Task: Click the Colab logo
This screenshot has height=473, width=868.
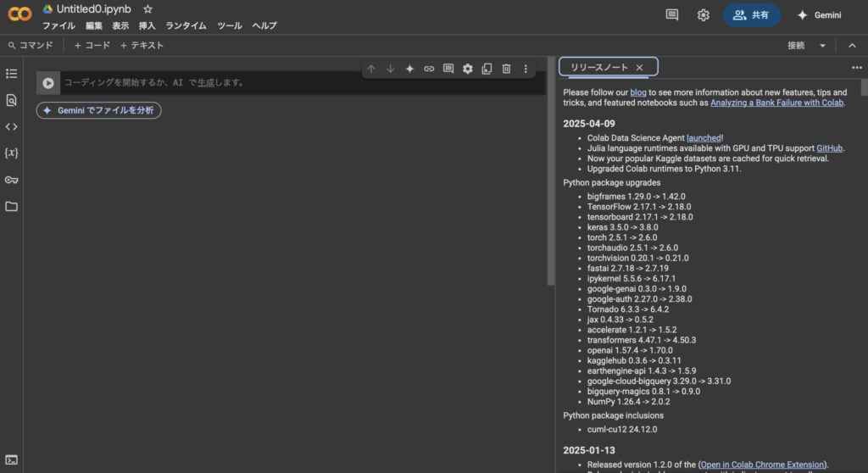Action: point(20,14)
